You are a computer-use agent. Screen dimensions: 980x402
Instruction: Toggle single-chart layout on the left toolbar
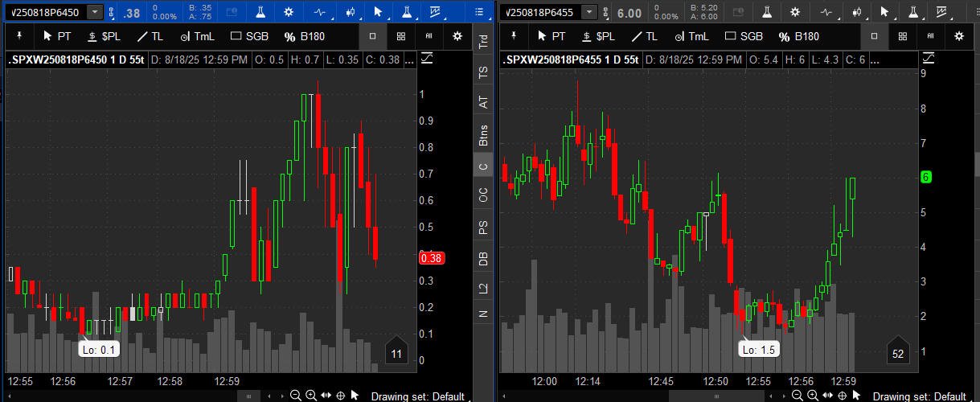tap(372, 36)
